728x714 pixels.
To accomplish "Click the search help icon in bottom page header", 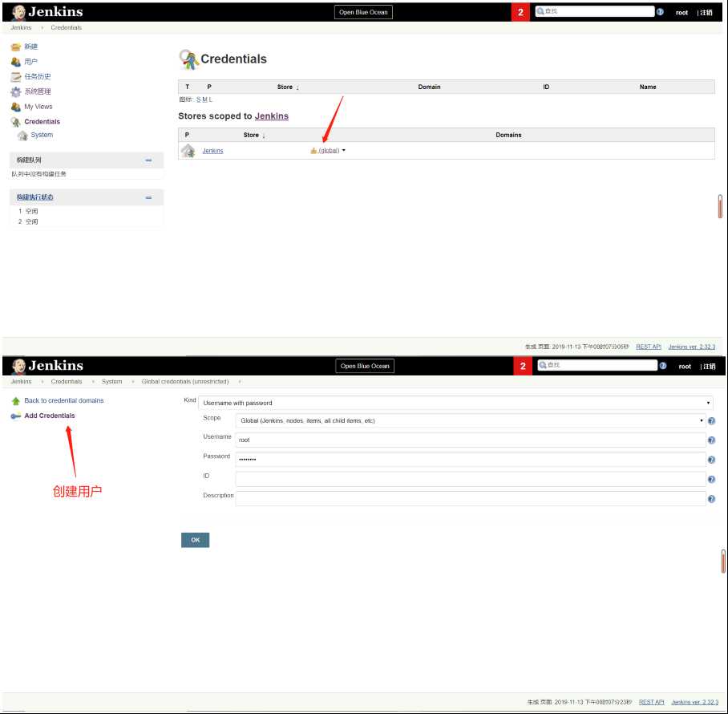I will [663, 366].
